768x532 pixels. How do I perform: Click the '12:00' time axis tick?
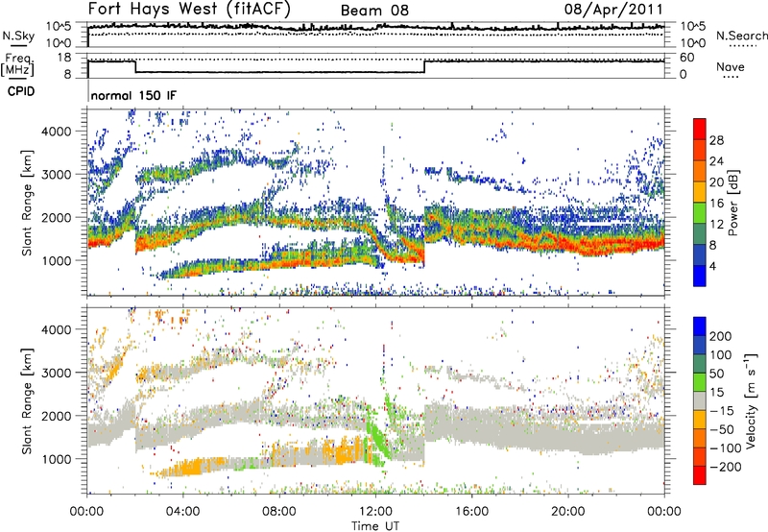pyautogui.click(x=375, y=512)
